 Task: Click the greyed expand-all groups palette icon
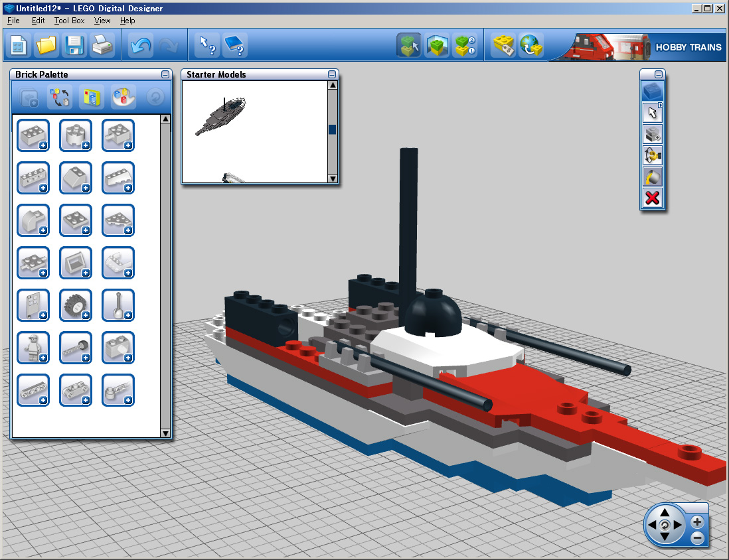(29, 98)
